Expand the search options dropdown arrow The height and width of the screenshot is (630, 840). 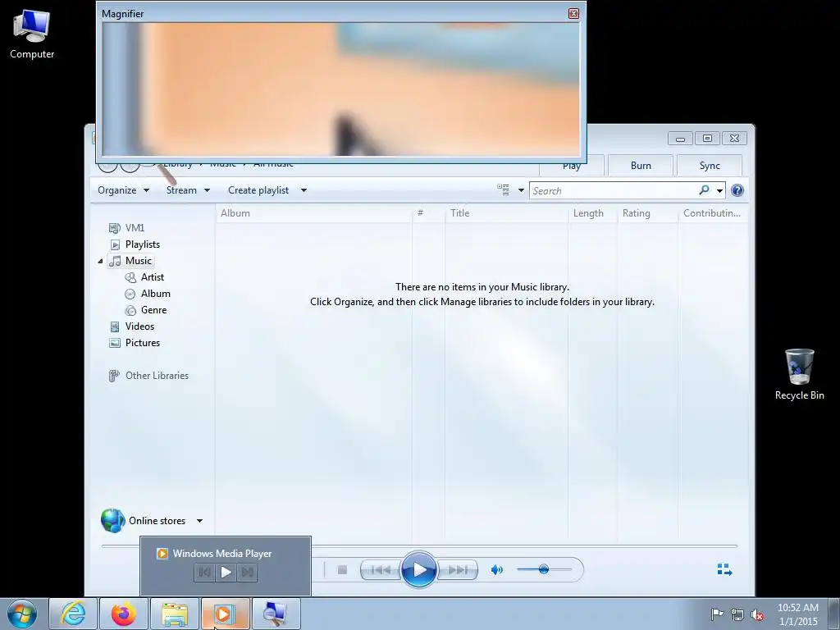719,190
